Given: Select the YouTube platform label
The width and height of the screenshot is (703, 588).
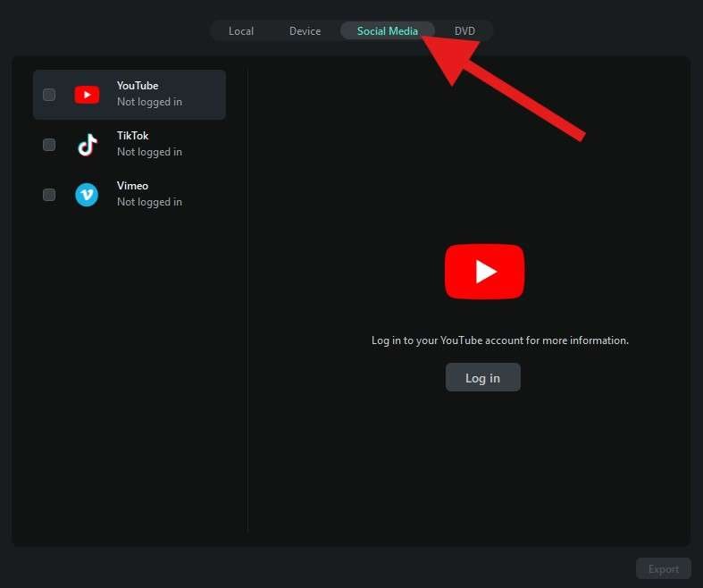Looking at the screenshot, I should [x=138, y=86].
